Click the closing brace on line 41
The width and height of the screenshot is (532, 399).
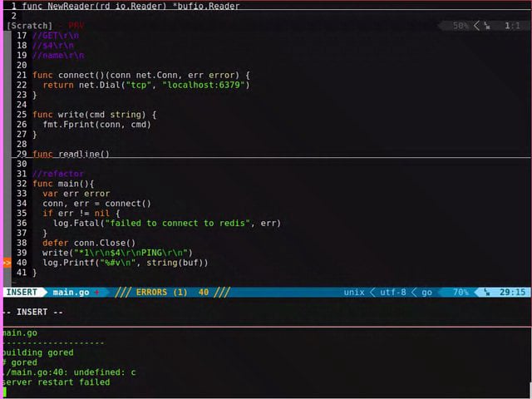click(x=35, y=273)
